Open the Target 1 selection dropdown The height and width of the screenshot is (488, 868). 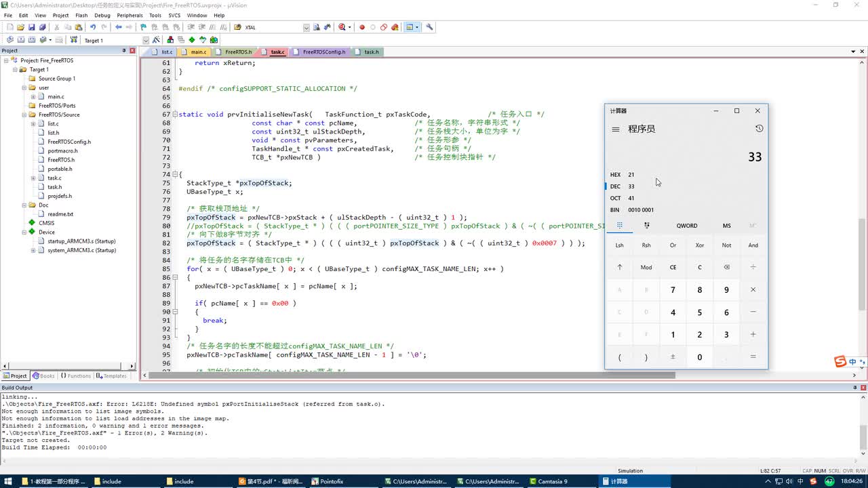tap(146, 40)
